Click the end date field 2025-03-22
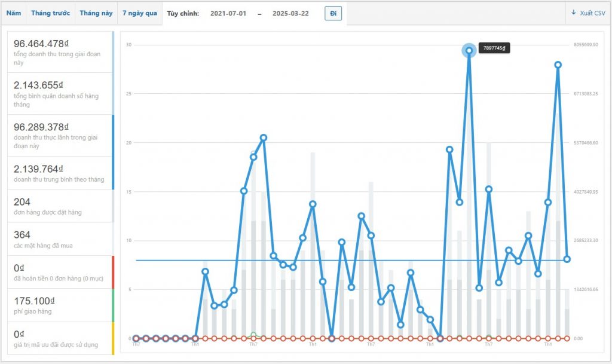The height and width of the screenshot is (364, 612). (290, 14)
